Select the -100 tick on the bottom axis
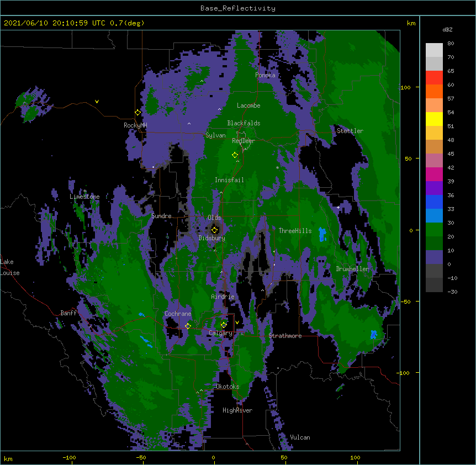Viewport: 476px width, 465px height. 70,457
